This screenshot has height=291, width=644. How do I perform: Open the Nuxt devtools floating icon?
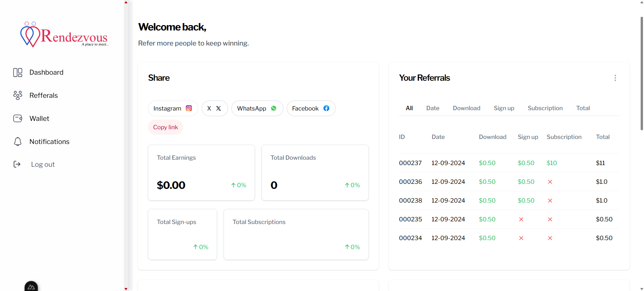31,286
